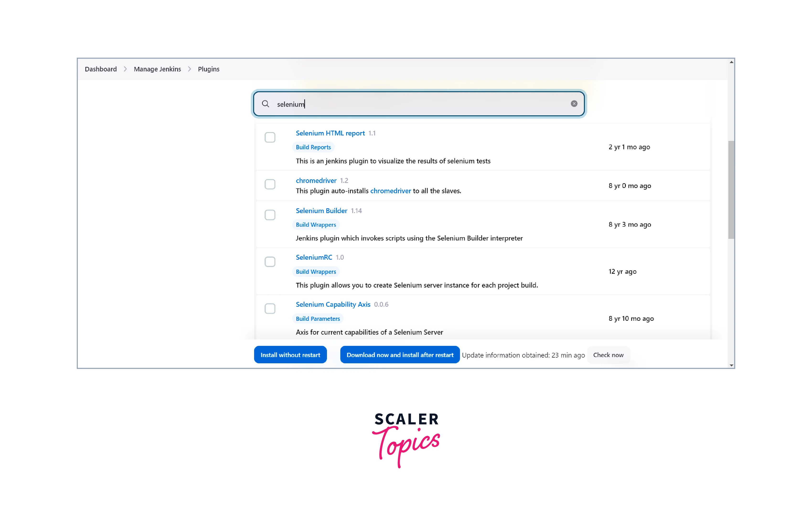The height and width of the screenshot is (514, 812).
Task: Click the chevron after Dashboard breadcrumb
Action: (x=125, y=69)
